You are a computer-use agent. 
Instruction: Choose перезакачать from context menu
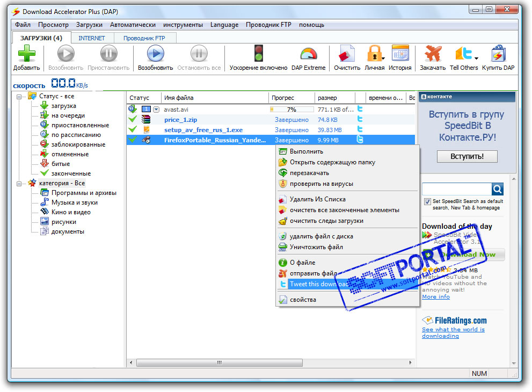click(x=347, y=173)
